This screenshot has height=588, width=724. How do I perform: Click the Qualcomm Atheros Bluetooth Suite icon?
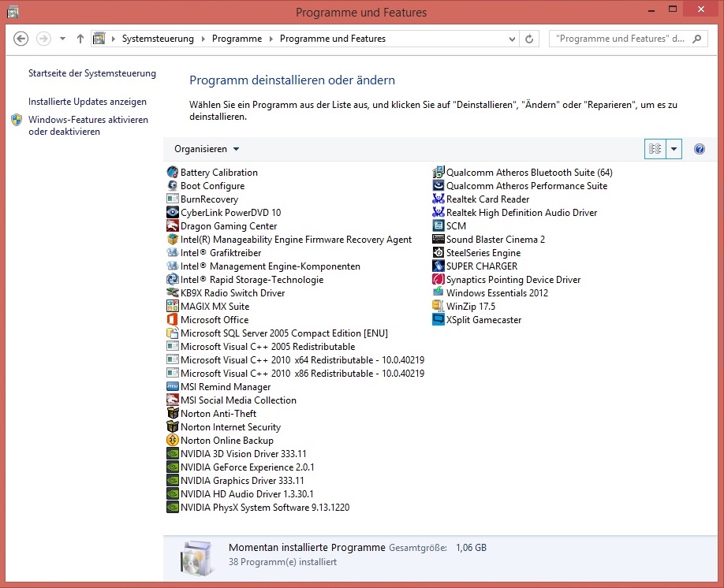pyautogui.click(x=439, y=172)
